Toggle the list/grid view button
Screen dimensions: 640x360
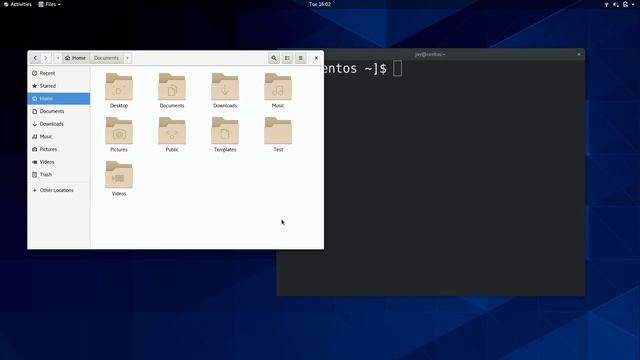(x=287, y=58)
